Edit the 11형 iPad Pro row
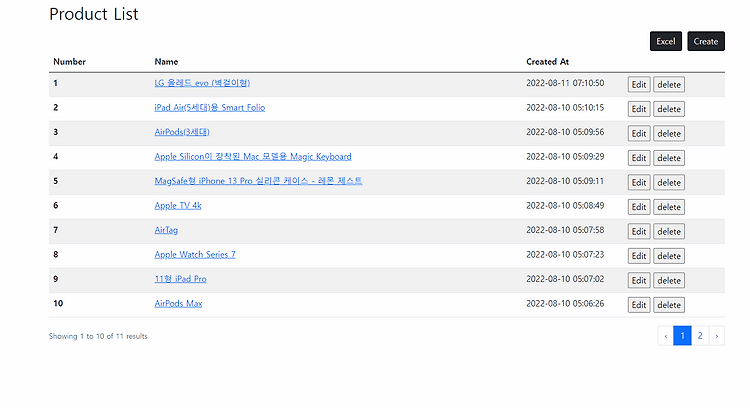This screenshot has height=408, width=750. click(x=639, y=280)
